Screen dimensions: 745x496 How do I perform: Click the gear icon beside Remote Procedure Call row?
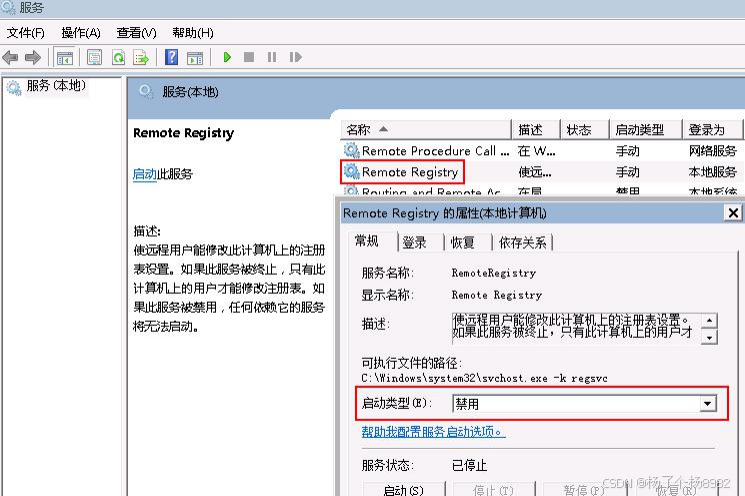pyautogui.click(x=351, y=151)
